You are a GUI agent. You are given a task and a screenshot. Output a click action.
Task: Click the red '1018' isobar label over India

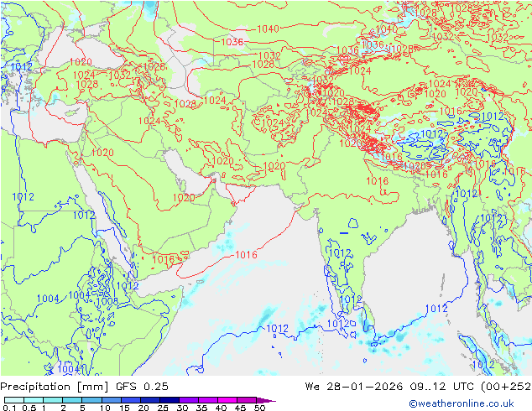click(378, 181)
